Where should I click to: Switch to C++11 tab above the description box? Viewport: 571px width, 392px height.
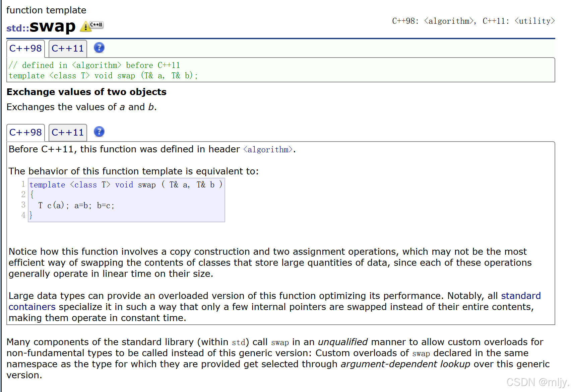[68, 133]
